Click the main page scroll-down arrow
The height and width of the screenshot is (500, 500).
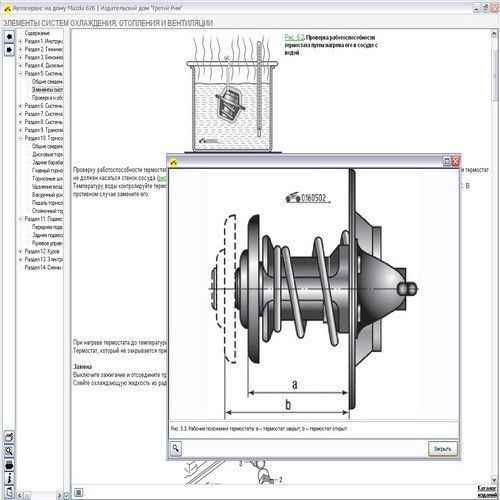point(494,479)
